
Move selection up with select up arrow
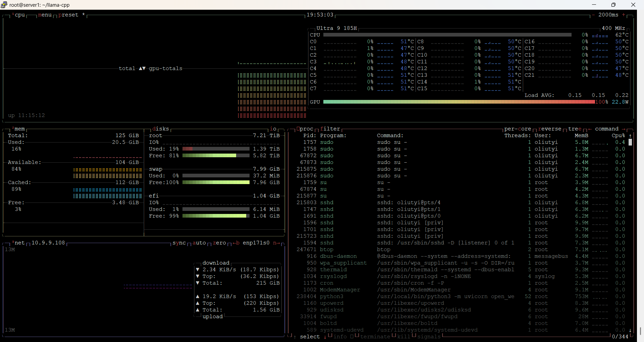pos(295,337)
